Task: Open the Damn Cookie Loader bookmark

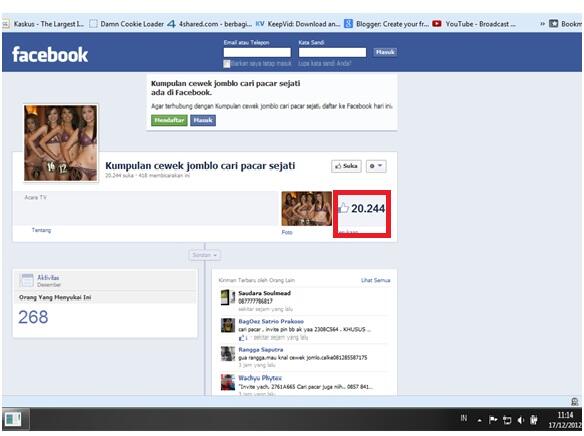Action: coord(127,24)
